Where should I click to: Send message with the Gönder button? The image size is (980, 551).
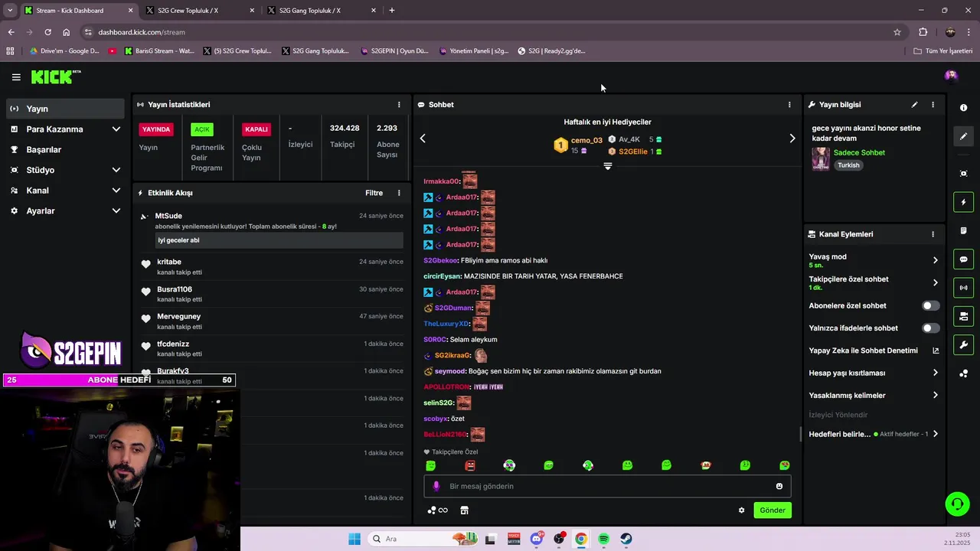(x=772, y=510)
